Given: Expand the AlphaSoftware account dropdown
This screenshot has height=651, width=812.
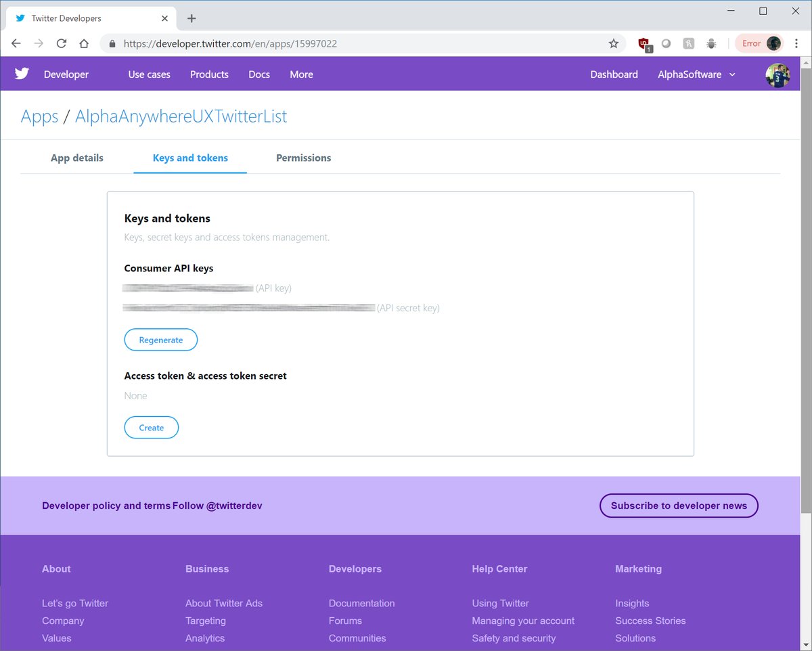Looking at the screenshot, I should [697, 74].
